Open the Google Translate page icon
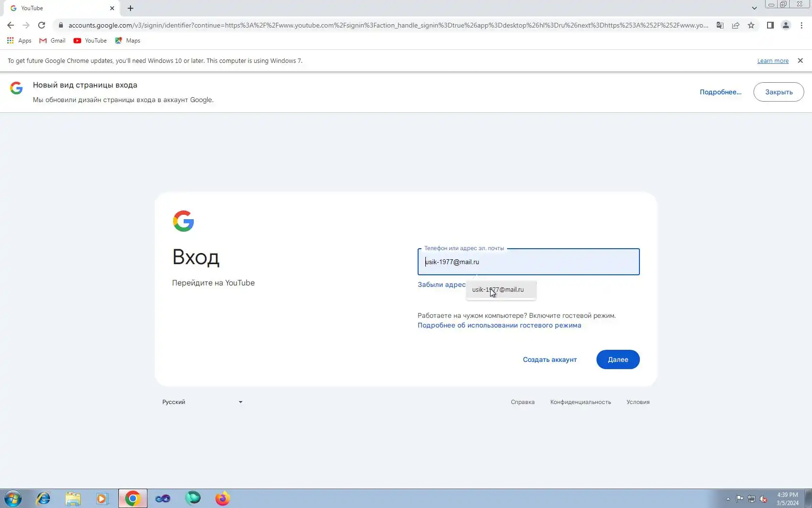 [x=720, y=25]
